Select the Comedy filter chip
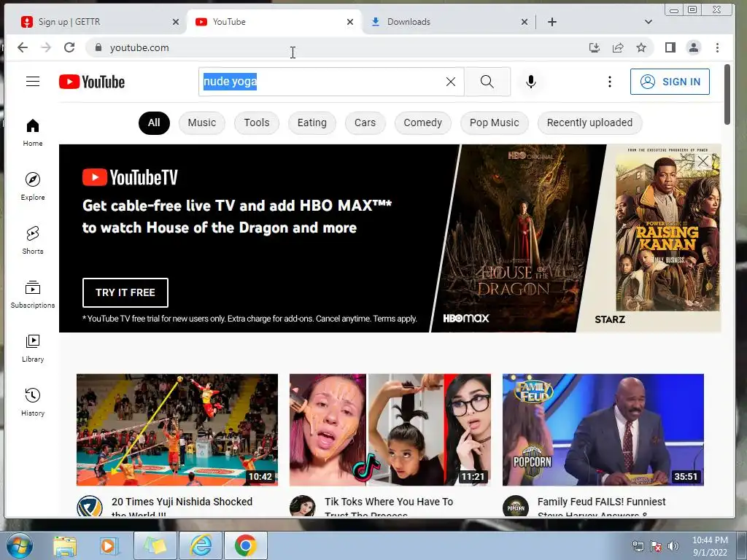Image resolution: width=747 pixels, height=560 pixels. [422, 122]
